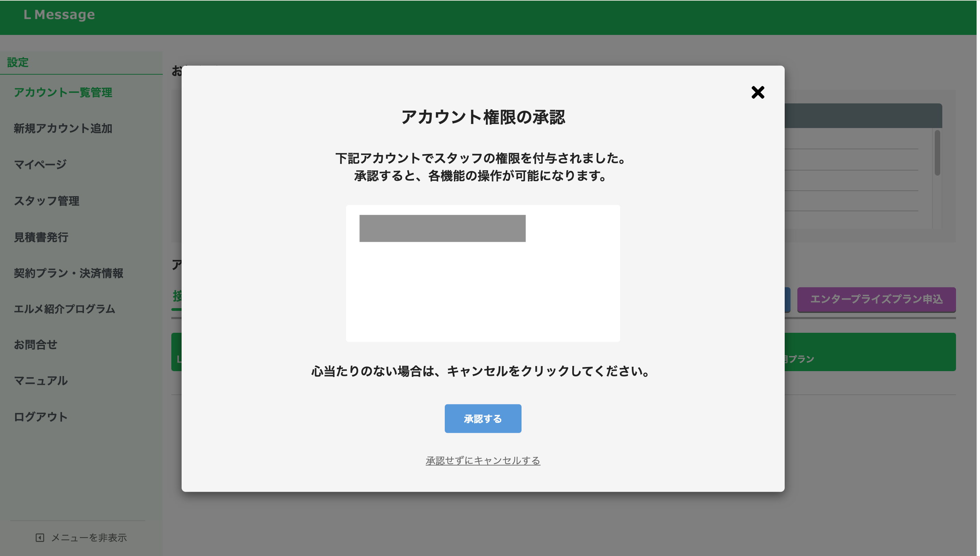Open エルメ紹介プログラム in sidebar

(64, 309)
